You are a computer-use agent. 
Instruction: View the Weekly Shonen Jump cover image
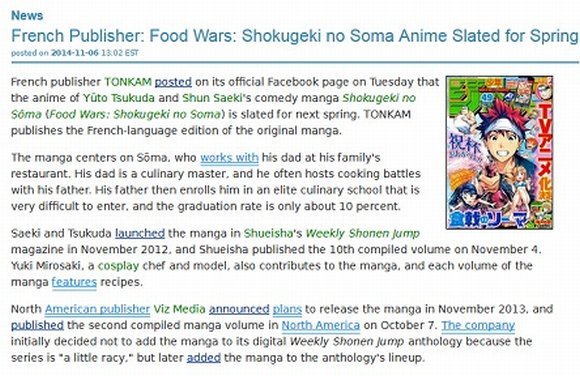coord(499,152)
